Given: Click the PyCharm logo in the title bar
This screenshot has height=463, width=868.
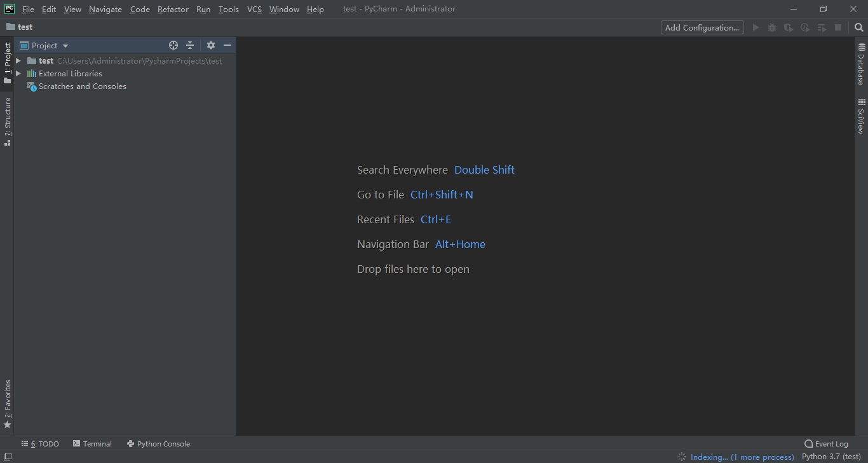Looking at the screenshot, I should pos(10,9).
